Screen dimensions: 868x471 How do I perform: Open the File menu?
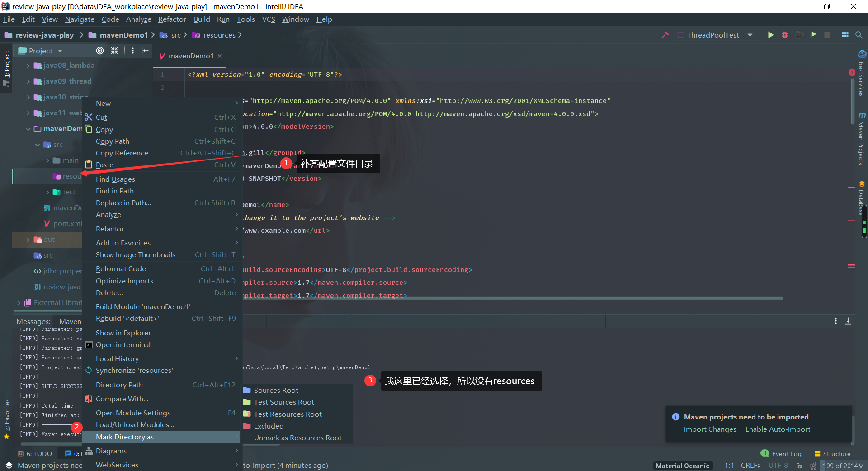(9, 19)
